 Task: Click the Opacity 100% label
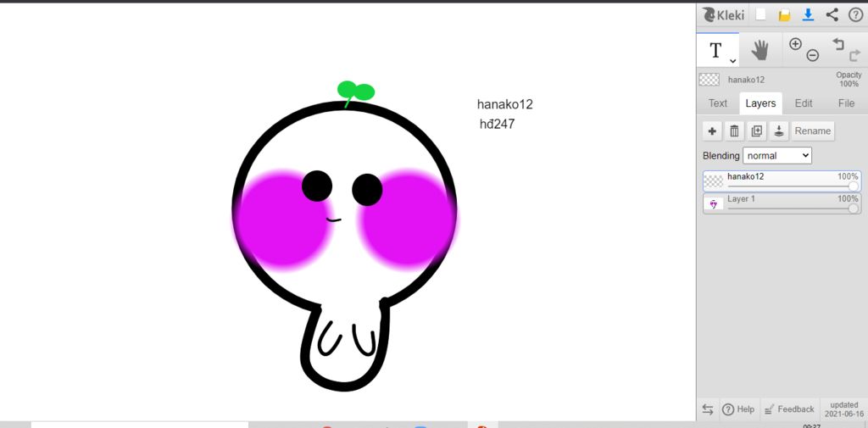pos(849,79)
